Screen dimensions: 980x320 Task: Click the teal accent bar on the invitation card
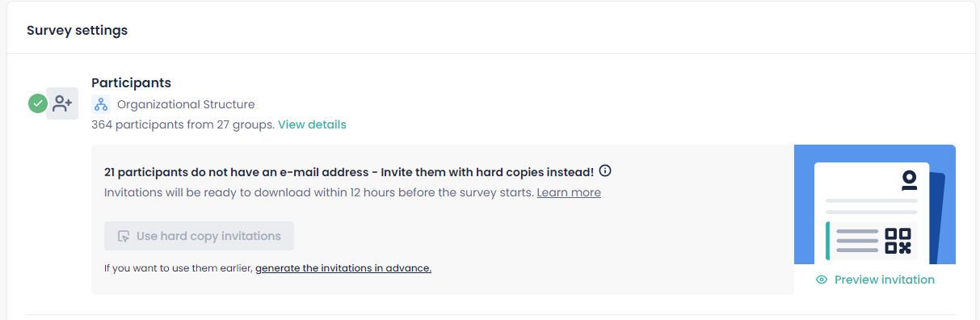pos(828,241)
